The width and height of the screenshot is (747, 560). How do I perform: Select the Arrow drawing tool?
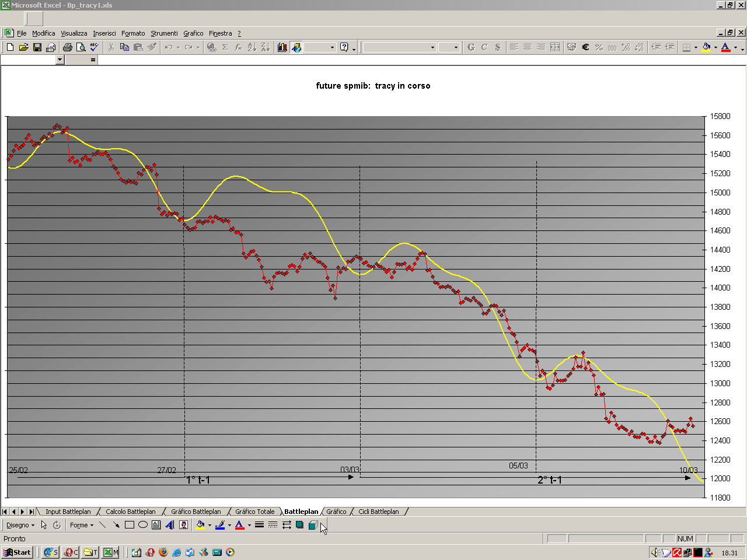point(116,525)
